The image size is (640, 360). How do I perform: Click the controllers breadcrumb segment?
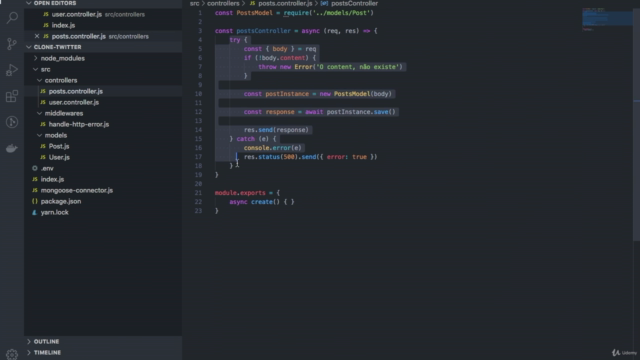tap(223, 3)
